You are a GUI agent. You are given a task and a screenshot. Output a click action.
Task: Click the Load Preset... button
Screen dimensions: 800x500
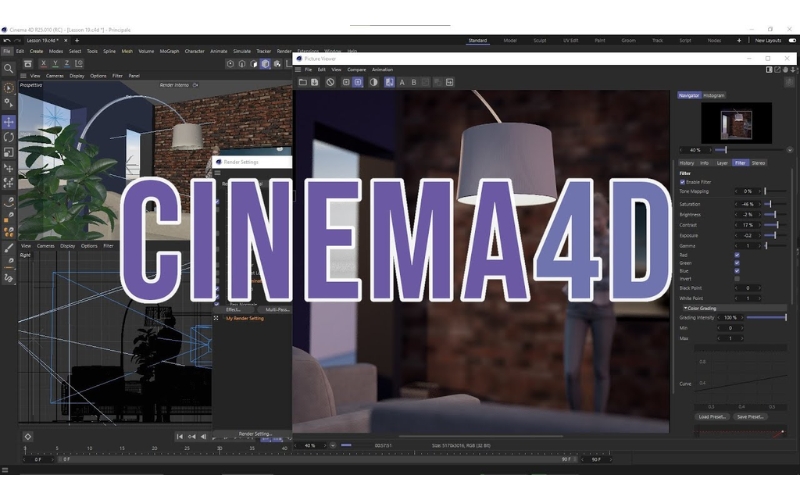pyautogui.click(x=712, y=417)
